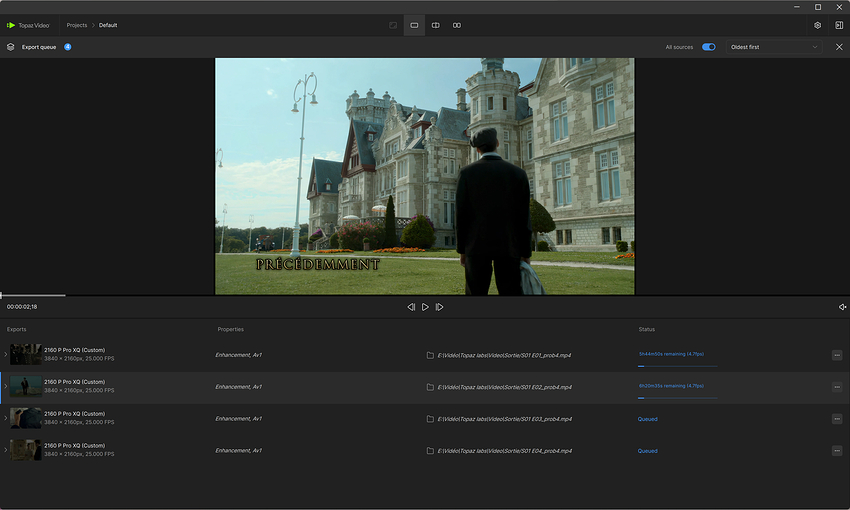Click Enhancement, Av1 in the S01 E01 row
850x510 pixels.
pyautogui.click(x=239, y=355)
